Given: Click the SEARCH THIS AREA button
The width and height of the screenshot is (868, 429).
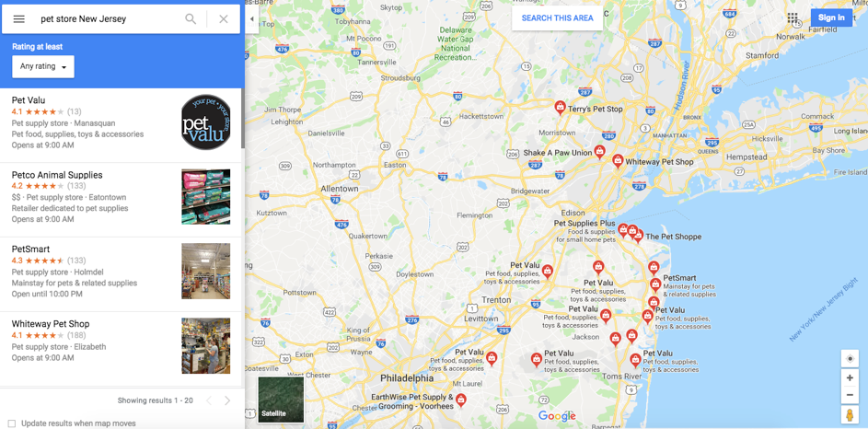Looking at the screenshot, I should [558, 18].
